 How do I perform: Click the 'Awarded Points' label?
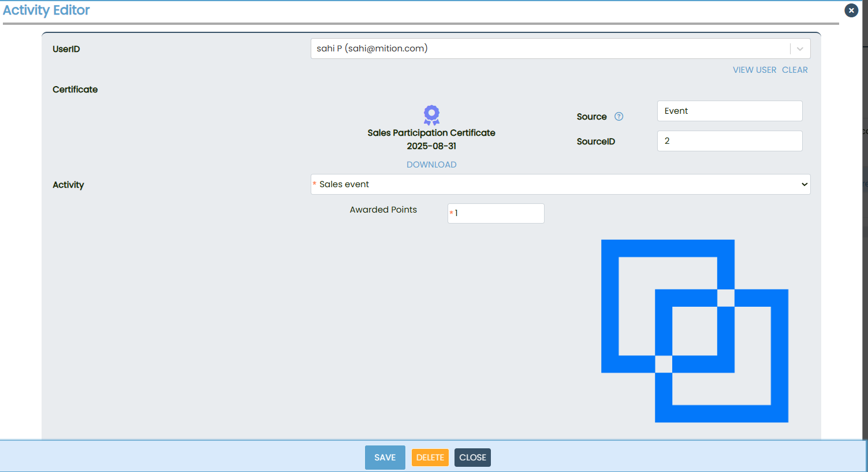(383, 210)
